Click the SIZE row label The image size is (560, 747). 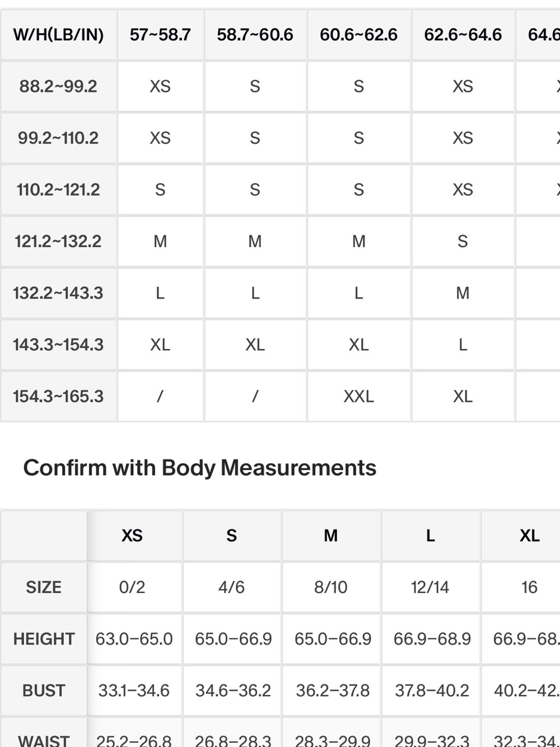[44, 587]
